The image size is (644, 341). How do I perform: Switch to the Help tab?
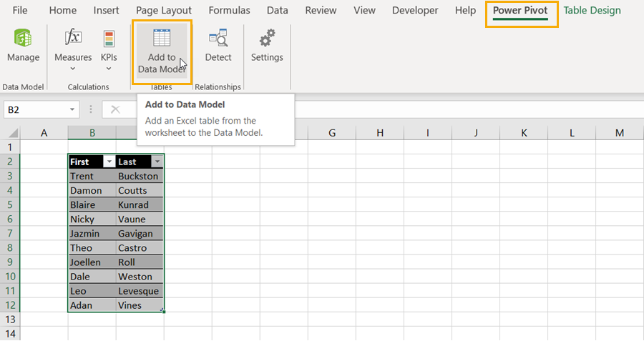(465, 10)
